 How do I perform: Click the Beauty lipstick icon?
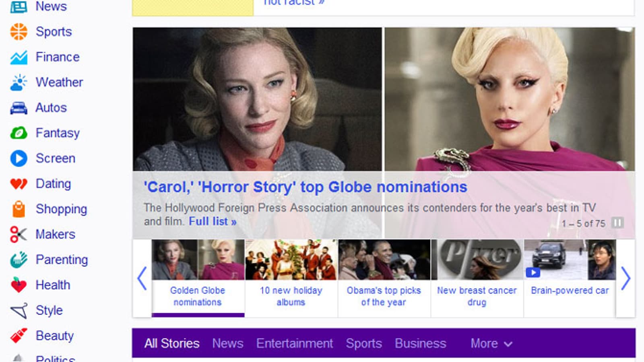tap(19, 335)
